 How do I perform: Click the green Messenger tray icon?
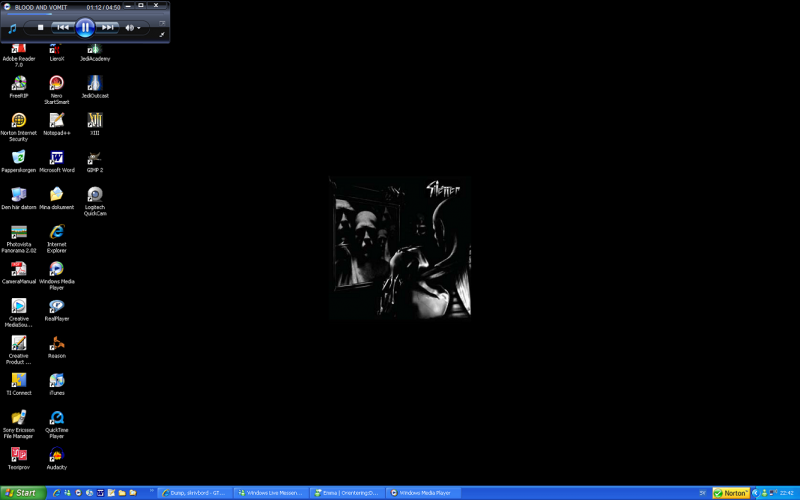764,493
